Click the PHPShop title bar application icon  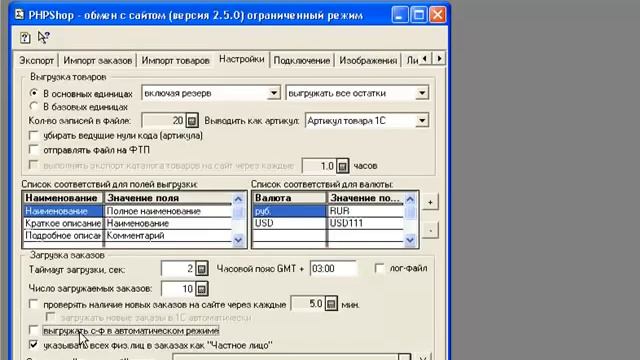pos(19,15)
